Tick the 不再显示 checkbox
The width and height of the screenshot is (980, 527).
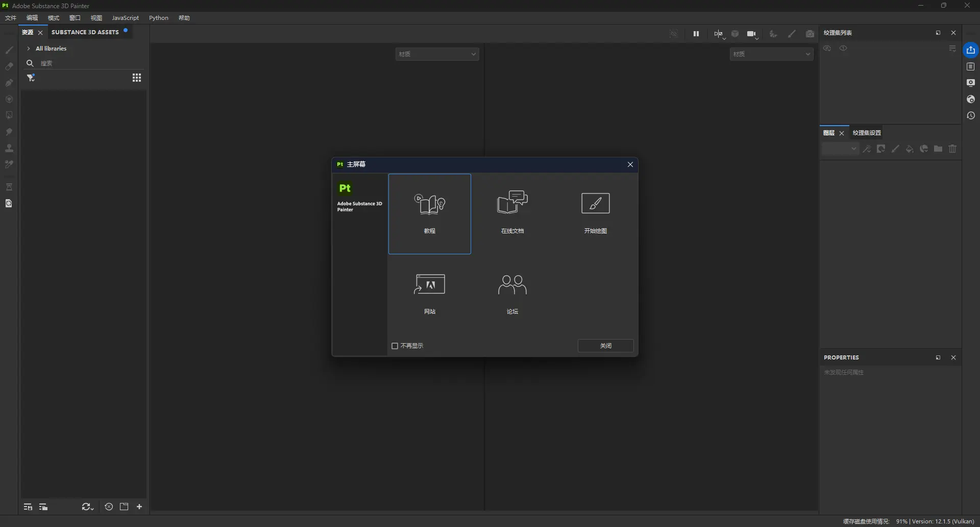tap(395, 346)
